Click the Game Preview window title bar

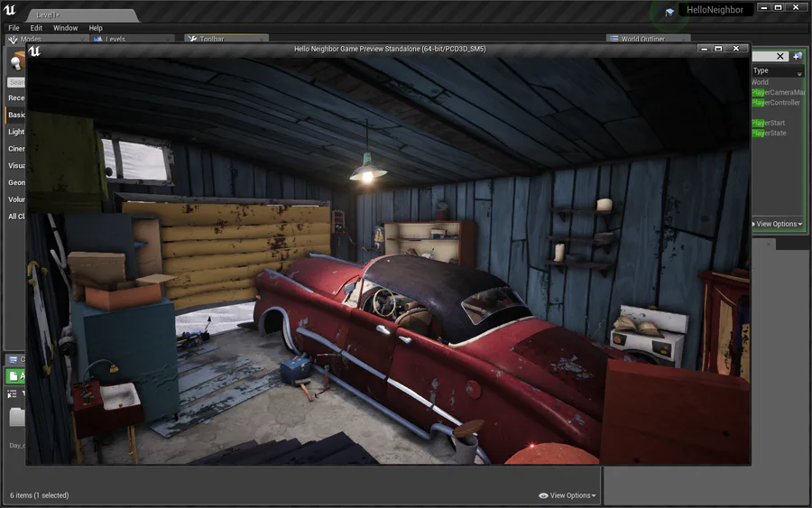390,49
